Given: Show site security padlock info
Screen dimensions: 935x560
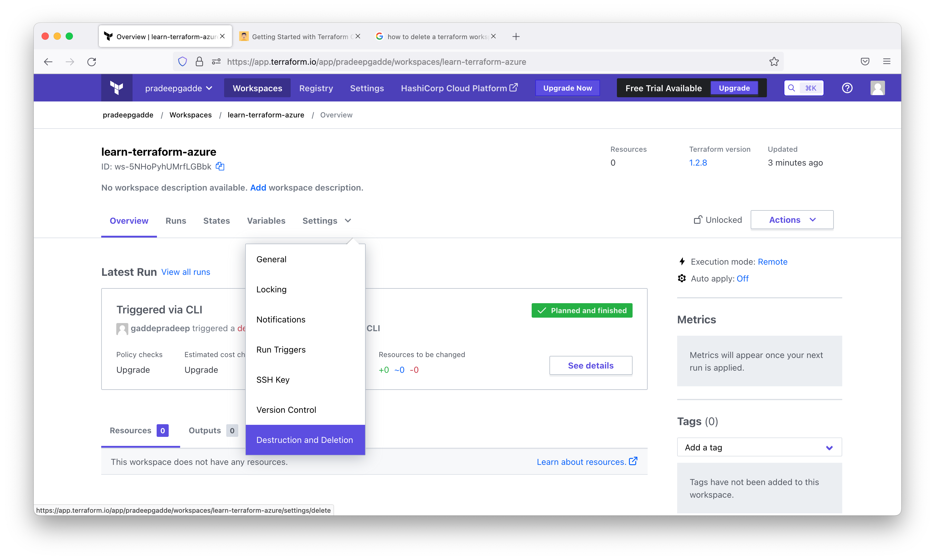Looking at the screenshot, I should (x=199, y=61).
